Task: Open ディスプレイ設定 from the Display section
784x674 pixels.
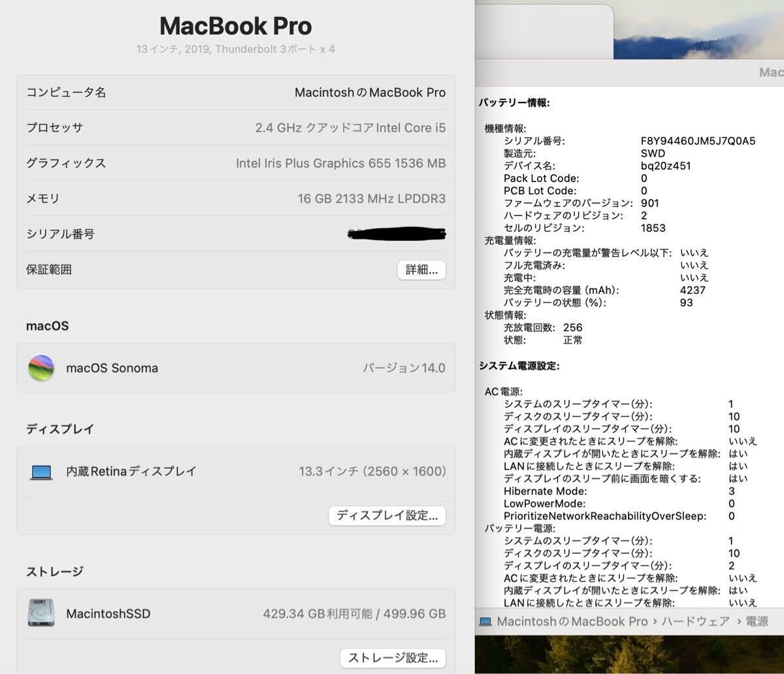Action: click(x=387, y=515)
